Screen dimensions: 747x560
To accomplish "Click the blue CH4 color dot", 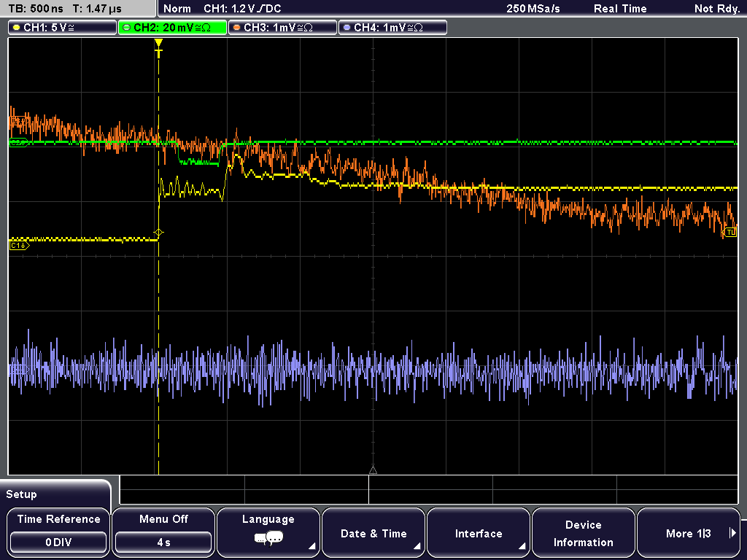I will [347, 28].
